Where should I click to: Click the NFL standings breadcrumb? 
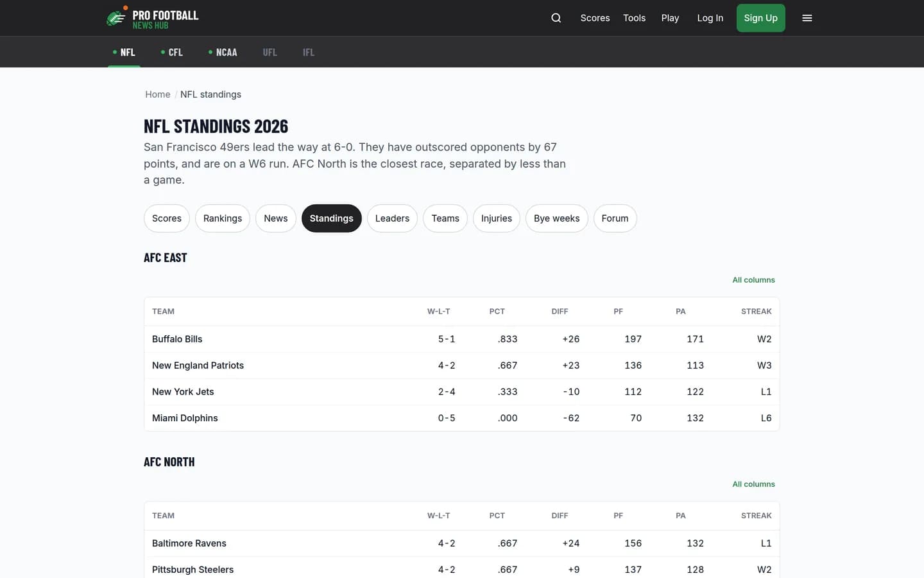(210, 94)
